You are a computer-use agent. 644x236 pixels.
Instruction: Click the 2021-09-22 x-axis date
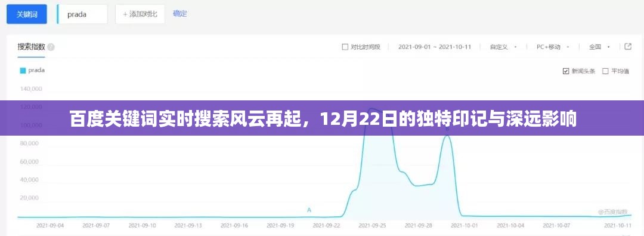(327, 226)
